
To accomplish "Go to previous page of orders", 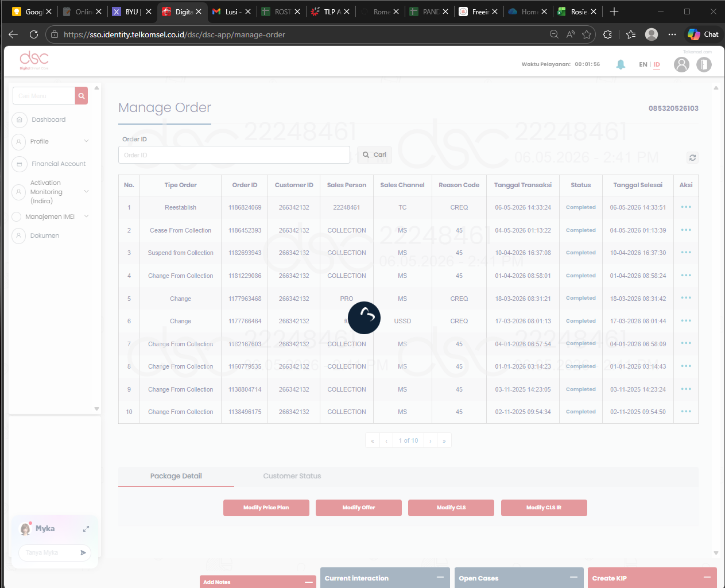I will (x=386, y=440).
